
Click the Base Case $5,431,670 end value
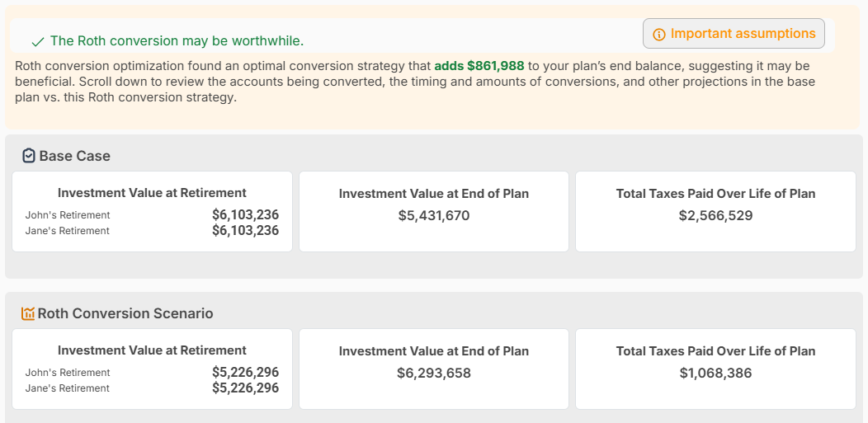434,216
